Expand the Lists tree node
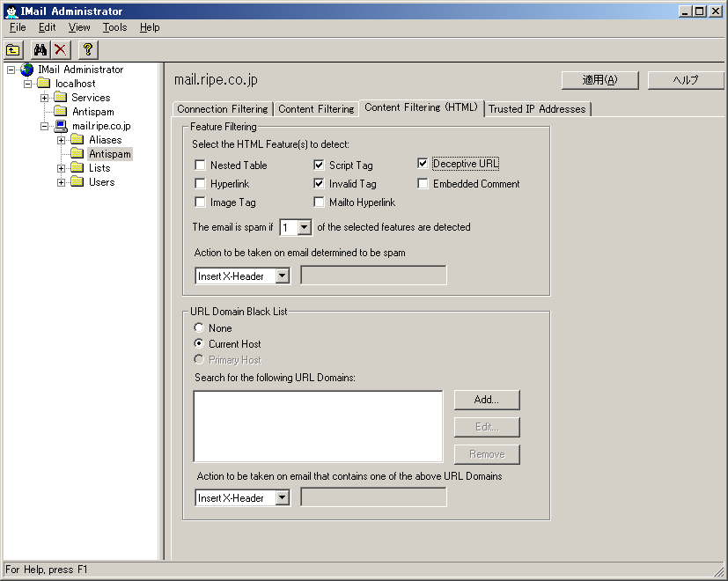Screen dimensions: 728x581 tap(62, 169)
